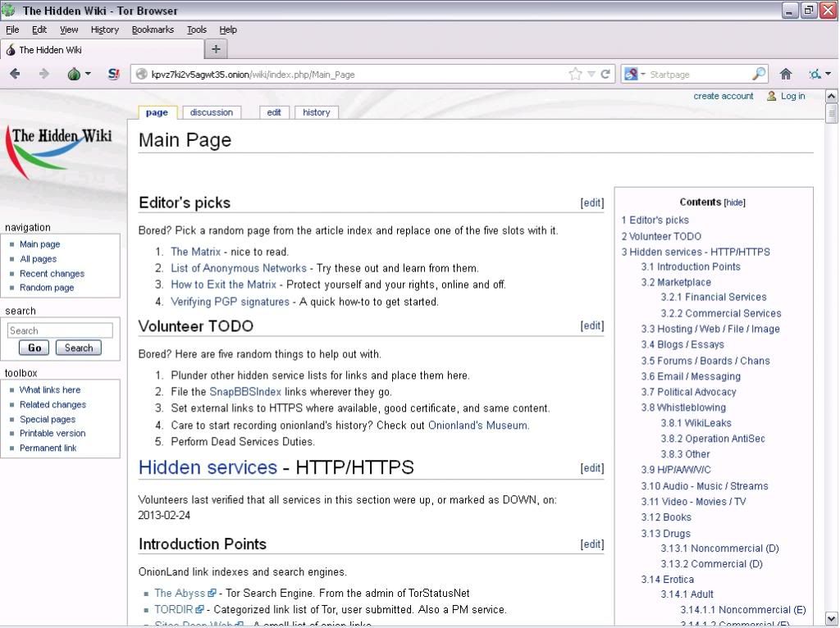Viewport: 840px width, 628px height.
Task: Click the Go button
Action: [34, 348]
